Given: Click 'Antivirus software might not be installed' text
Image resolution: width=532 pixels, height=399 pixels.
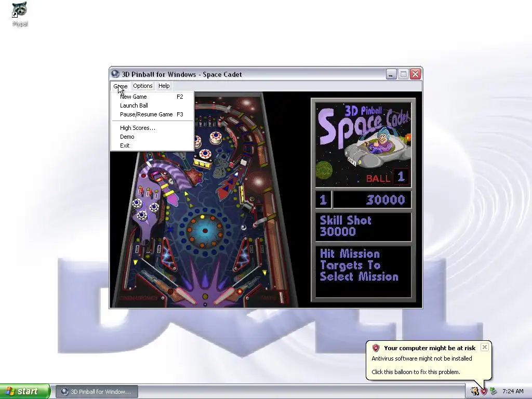Looking at the screenshot, I should 422,358.
